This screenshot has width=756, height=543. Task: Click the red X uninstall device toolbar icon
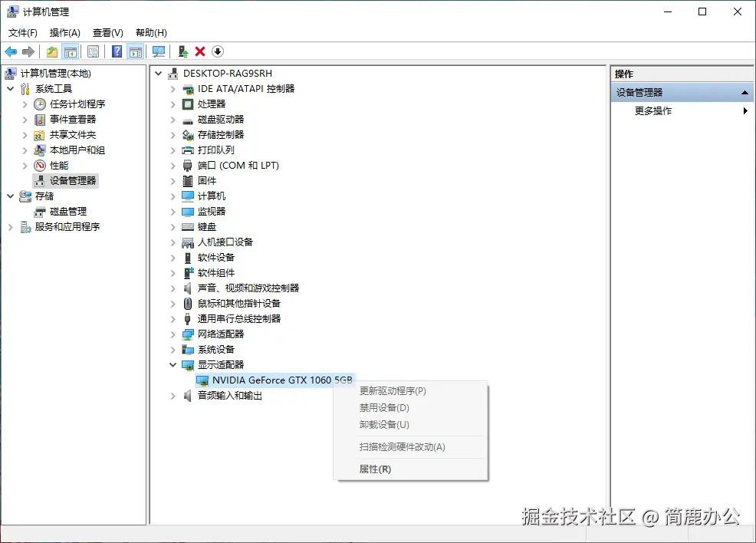point(199,51)
